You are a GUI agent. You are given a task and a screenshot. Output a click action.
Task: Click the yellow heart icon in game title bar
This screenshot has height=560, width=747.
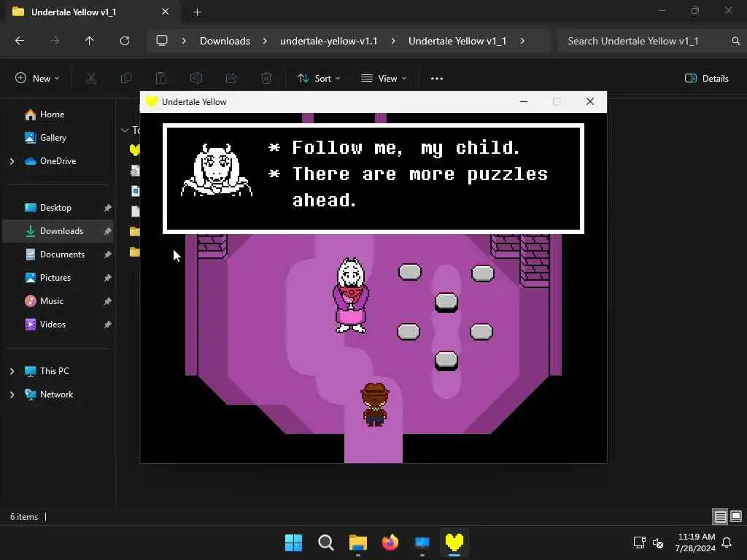pyautogui.click(x=152, y=101)
